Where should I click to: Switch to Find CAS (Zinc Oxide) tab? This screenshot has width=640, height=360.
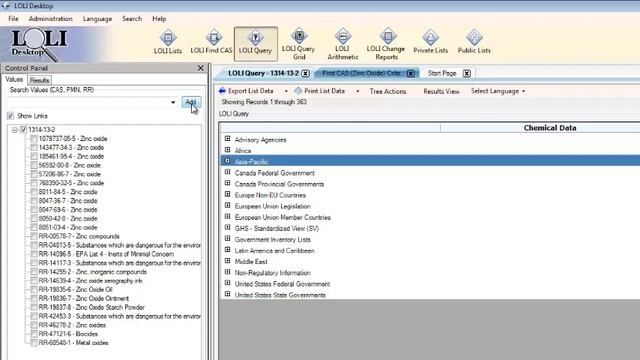[x=361, y=73]
